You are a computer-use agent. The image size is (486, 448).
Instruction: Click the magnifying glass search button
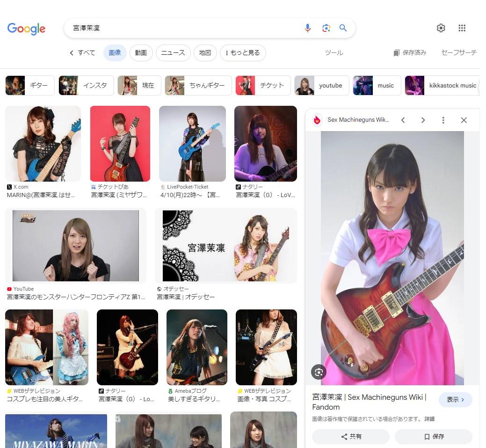click(x=343, y=28)
